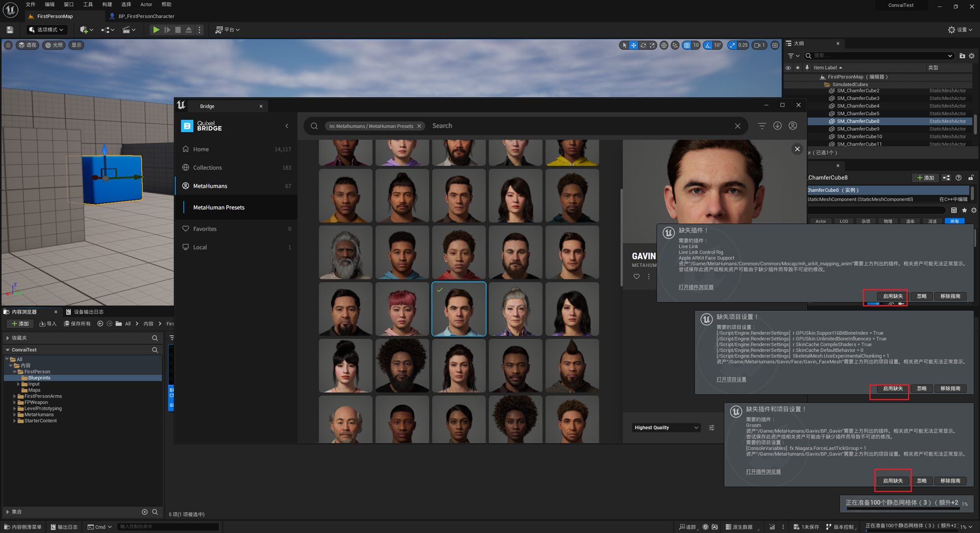Open content drawer menu in status bar
Screen dimensions: 980x533
(x=23, y=527)
